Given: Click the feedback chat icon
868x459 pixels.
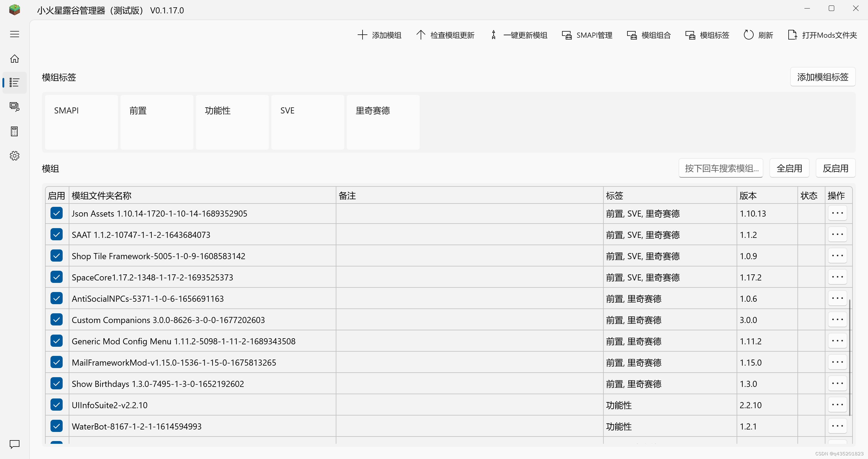Looking at the screenshot, I should (15, 444).
